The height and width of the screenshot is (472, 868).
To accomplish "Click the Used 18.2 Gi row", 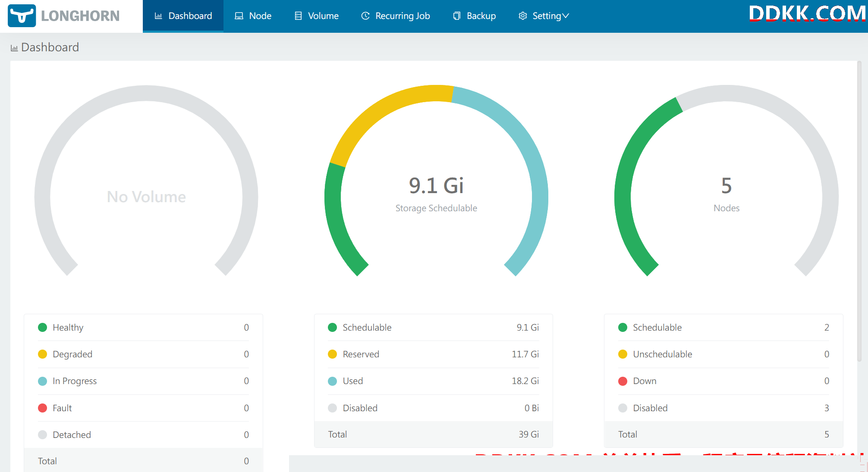I will pyautogui.click(x=433, y=381).
